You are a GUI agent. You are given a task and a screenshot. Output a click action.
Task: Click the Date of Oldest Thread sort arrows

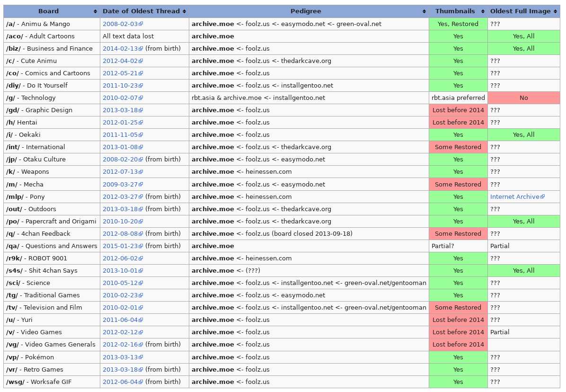(x=185, y=11)
